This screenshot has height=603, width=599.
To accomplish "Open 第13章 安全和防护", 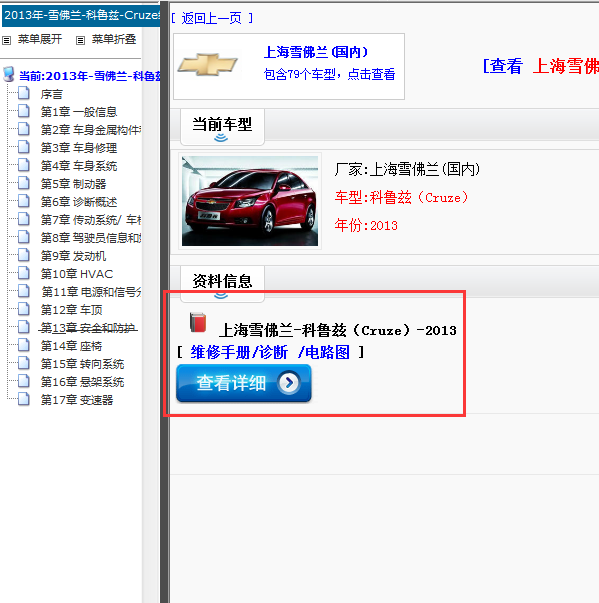I will pyautogui.click(x=88, y=328).
